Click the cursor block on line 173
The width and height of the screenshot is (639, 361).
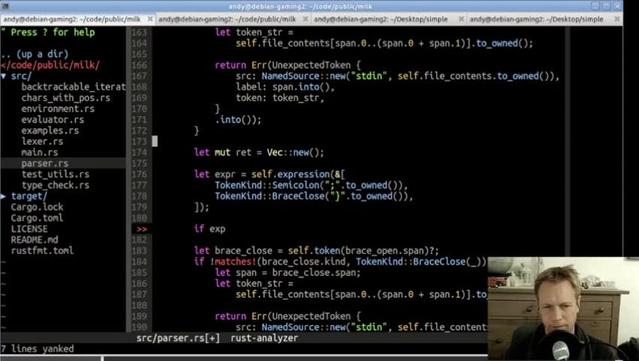tap(155, 141)
